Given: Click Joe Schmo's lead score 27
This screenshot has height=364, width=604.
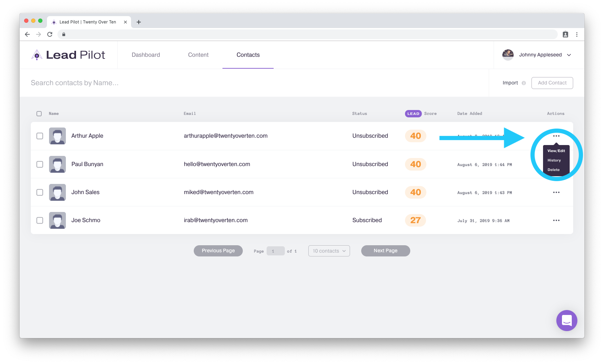Looking at the screenshot, I should (416, 220).
